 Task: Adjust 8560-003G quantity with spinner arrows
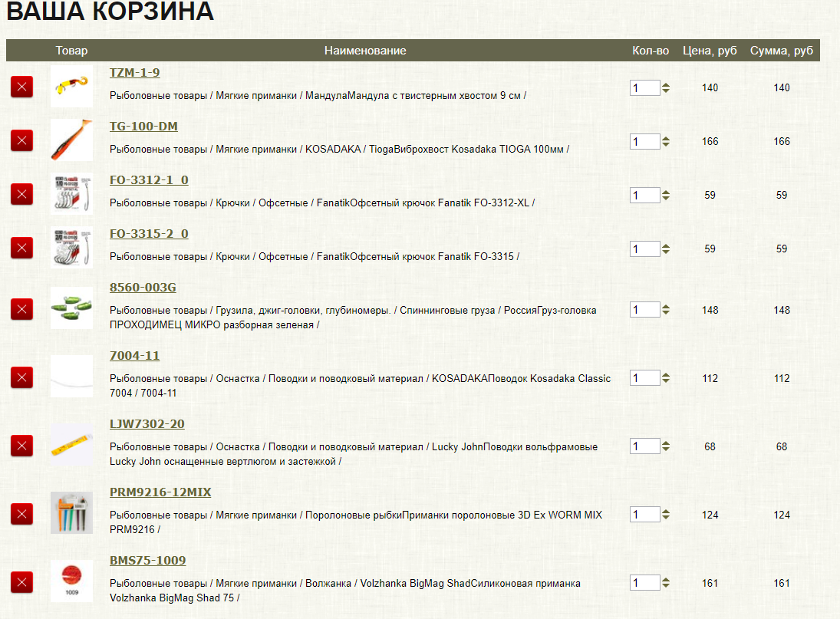[665, 310]
